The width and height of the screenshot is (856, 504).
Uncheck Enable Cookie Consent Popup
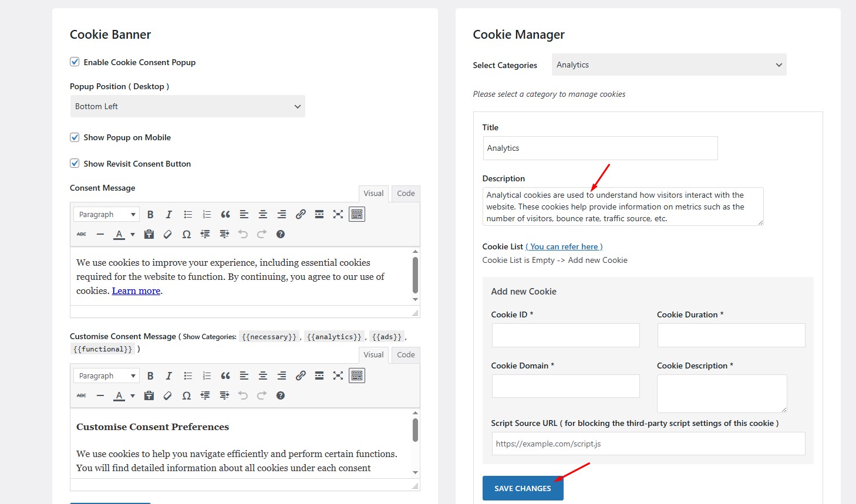pyautogui.click(x=75, y=62)
